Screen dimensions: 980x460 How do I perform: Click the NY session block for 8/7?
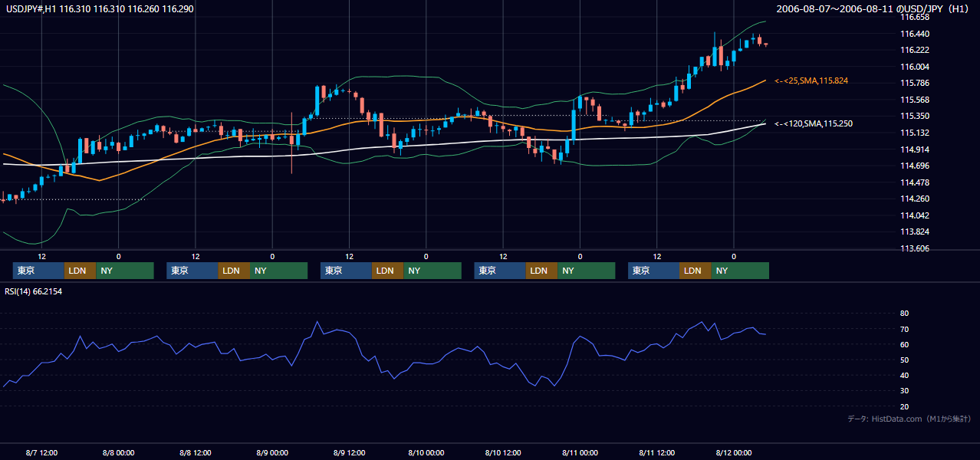tap(125, 271)
